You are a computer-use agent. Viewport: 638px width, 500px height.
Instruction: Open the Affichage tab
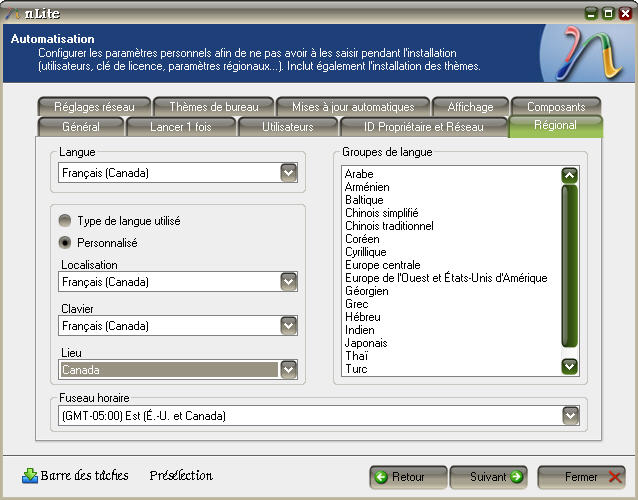pos(470,107)
